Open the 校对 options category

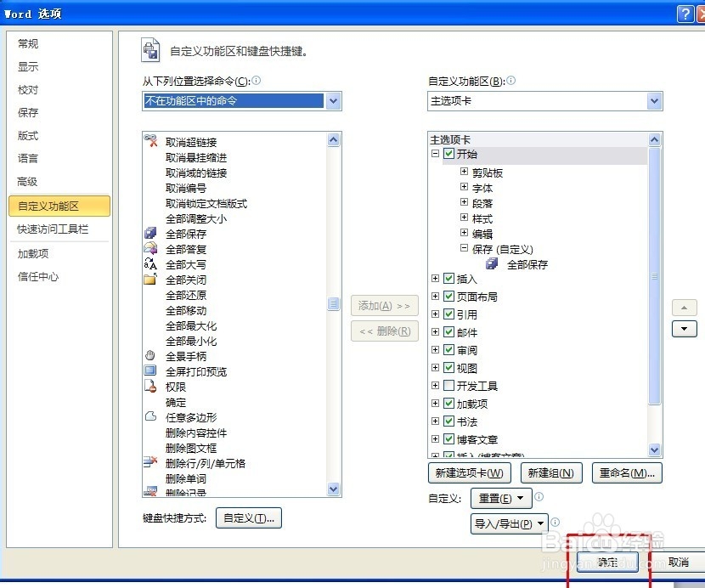click(x=28, y=89)
